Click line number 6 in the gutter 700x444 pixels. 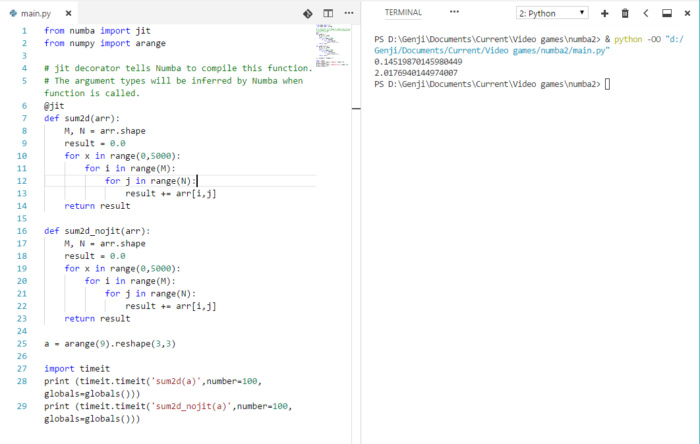pos(24,106)
